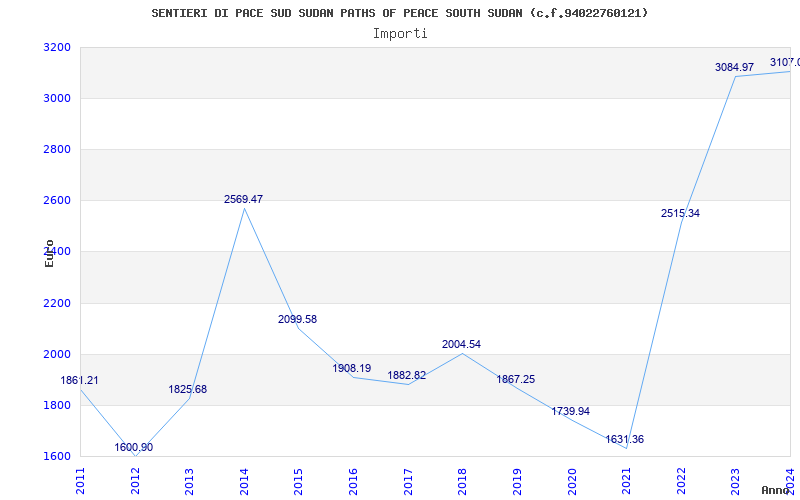Click the 2018 x-axis year label
800x500 pixels.
[x=463, y=480]
